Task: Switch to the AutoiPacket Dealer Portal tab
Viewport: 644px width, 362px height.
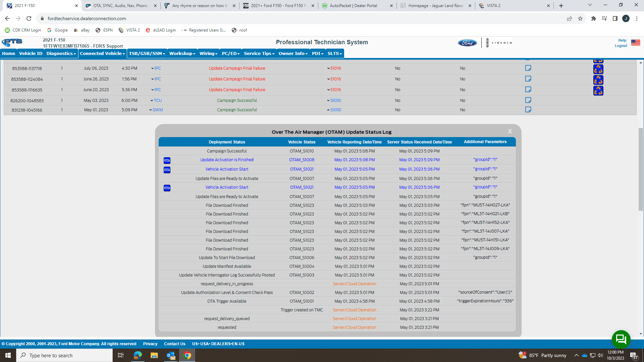Action: pyautogui.click(x=353, y=6)
